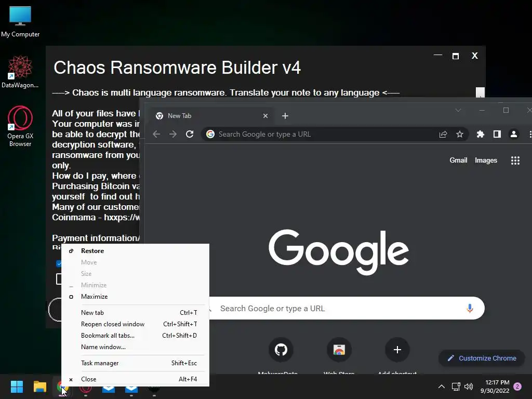The width and height of the screenshot is (532, 399).
Task: Share this page icon in address bar
Action: [443, 135]
